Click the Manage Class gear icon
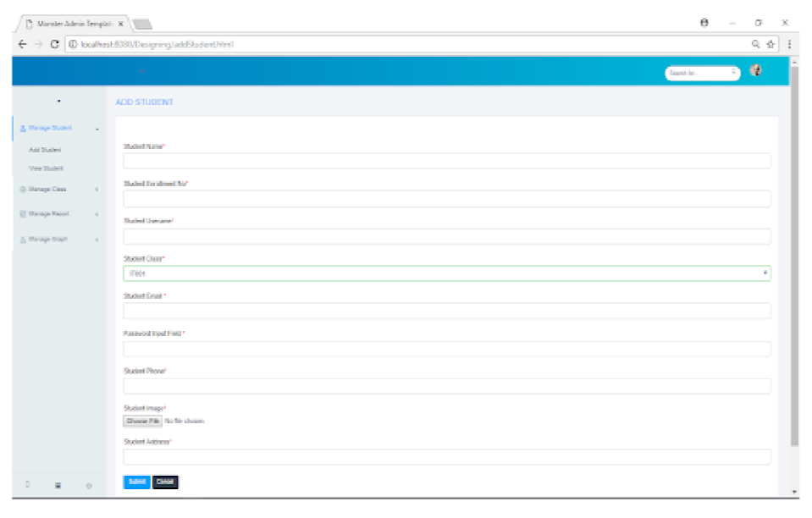The width and height of the screenshot is (812, 518). pyautogui.click(x=21, y=188)
